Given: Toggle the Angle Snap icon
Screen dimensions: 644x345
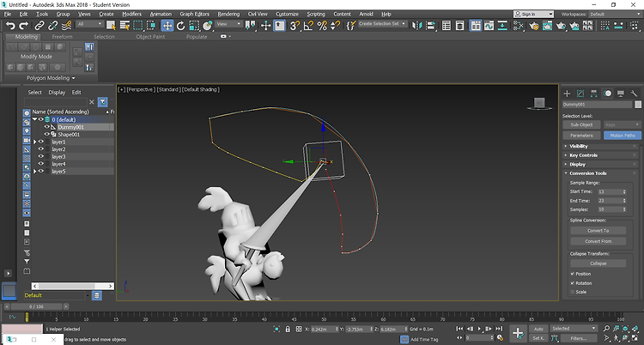Looking at the screenshot, I should [308, 26].
